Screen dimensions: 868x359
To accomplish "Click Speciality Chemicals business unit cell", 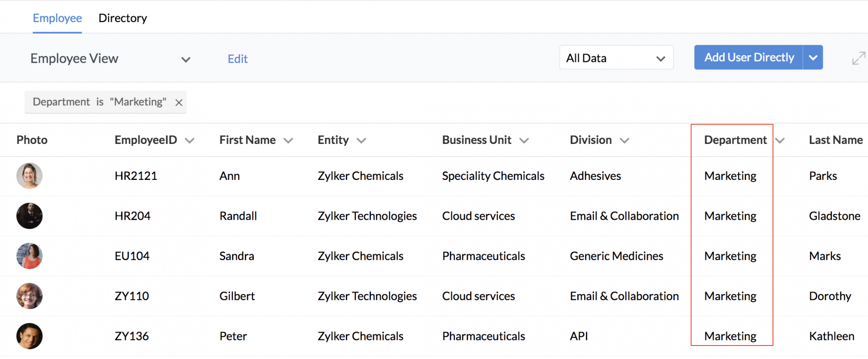I will click(x=493, y=176).
